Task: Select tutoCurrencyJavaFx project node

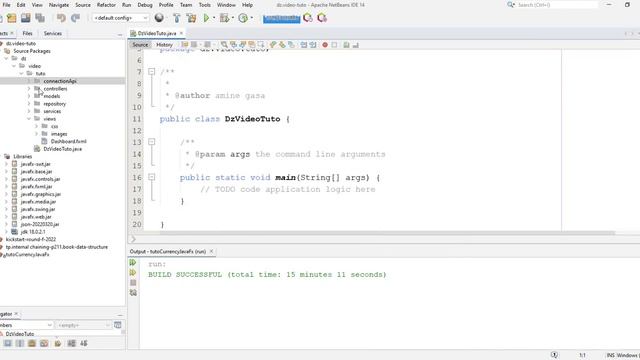Action: (x=27, y=255)
